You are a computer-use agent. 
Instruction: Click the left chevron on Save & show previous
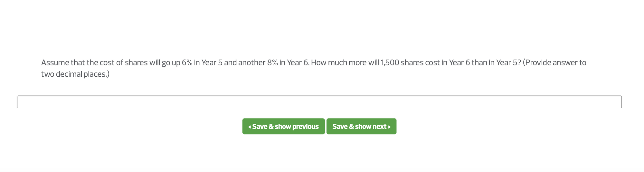pyautogui.click(x=250, y=127)
